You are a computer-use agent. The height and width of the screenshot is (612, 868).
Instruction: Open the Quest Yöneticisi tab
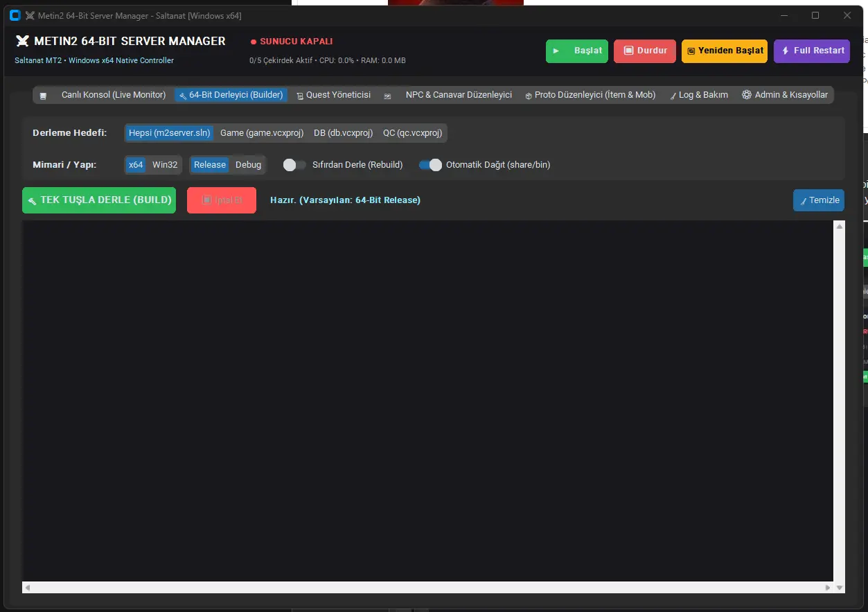(x=333, y=95)
